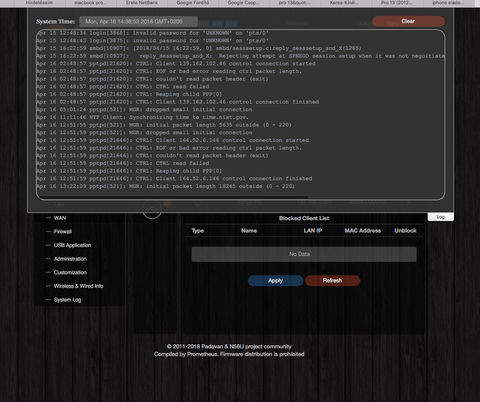The image size is (480, 402).
Task: Click the horizontal scrollbar of the log
Action: pos(173,197)
